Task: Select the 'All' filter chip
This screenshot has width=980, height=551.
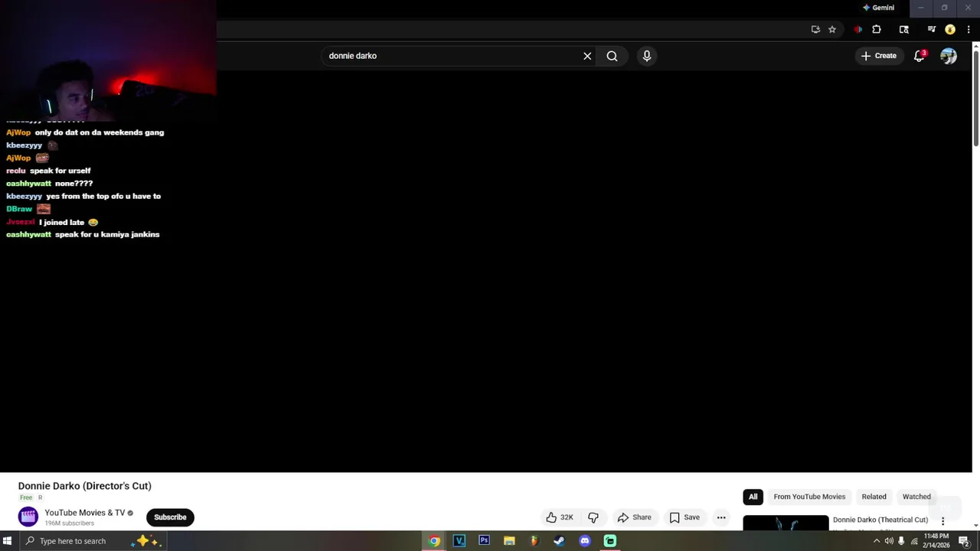Action: click(x=753, y=497)
